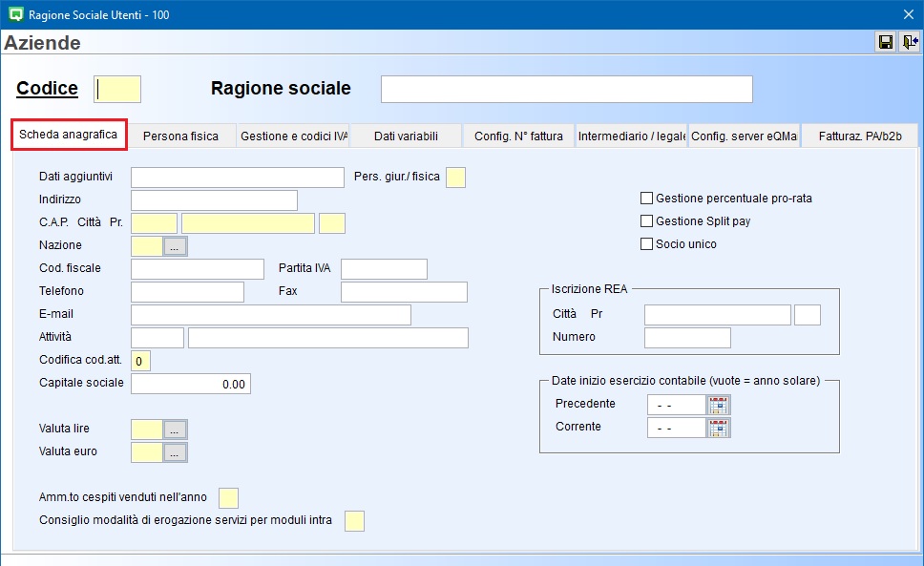The height and width of the screenshot is (566, 924).
Task: Click Iscrizione REA Pr field
Action: coord(808,315)
